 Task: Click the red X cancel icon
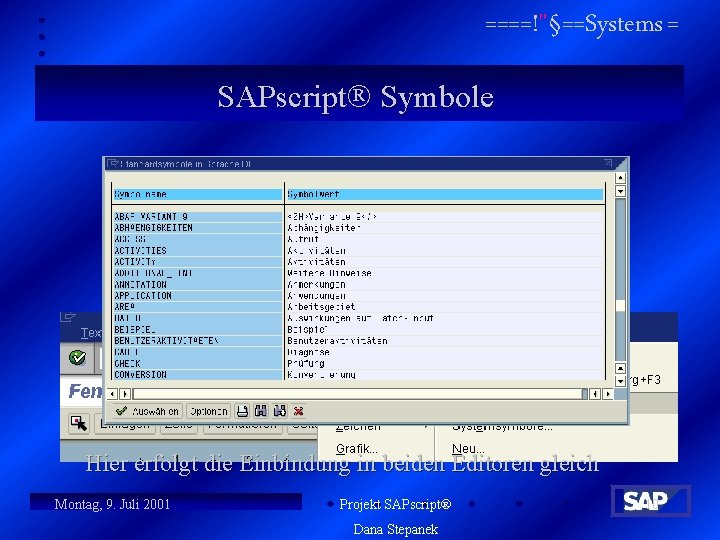pyautogui.click(x=298, y=411)
